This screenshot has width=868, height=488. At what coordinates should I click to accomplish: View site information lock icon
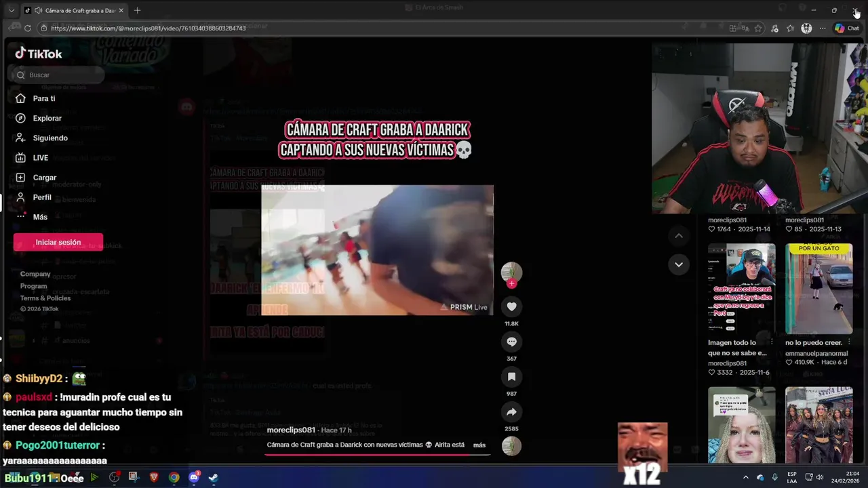(x=43, y=28)
